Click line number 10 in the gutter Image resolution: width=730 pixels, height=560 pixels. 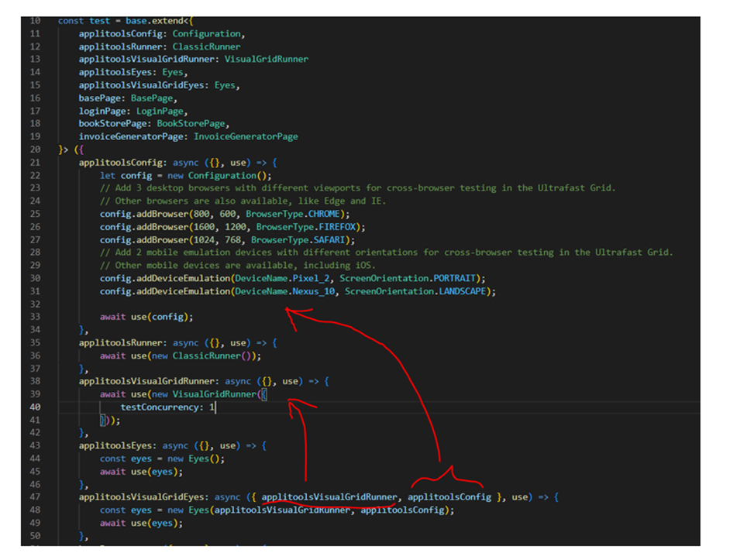click(x=35, y=21)
